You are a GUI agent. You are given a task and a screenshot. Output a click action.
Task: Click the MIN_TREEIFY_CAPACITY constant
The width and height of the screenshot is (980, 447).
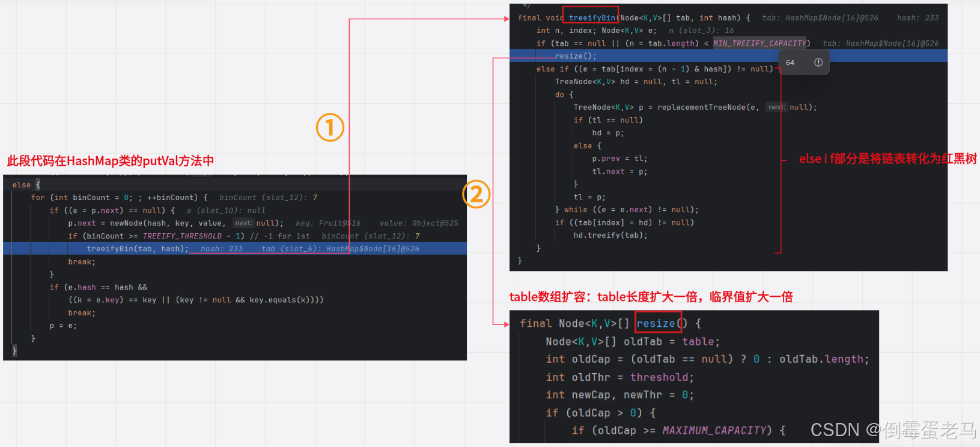click(759, 43)
